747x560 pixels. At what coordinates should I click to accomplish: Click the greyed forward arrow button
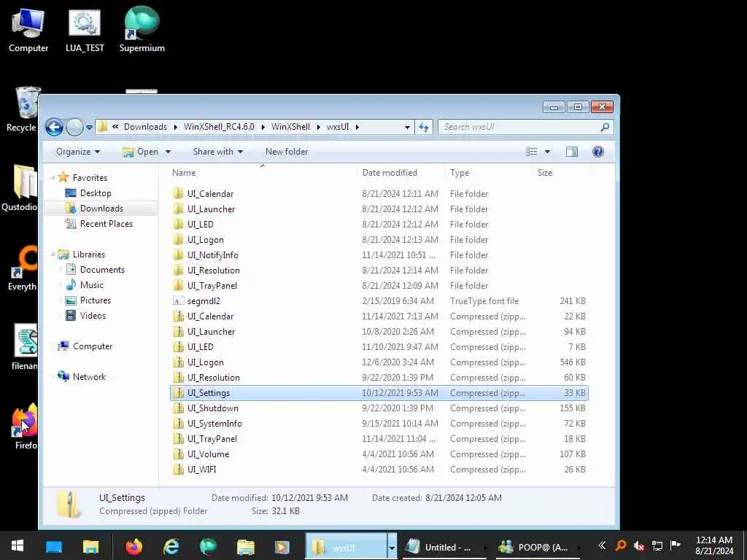pos(74,127)
